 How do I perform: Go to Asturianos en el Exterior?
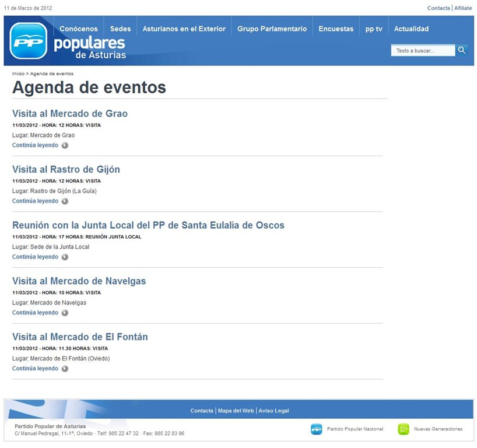click(x=184, y=29)
